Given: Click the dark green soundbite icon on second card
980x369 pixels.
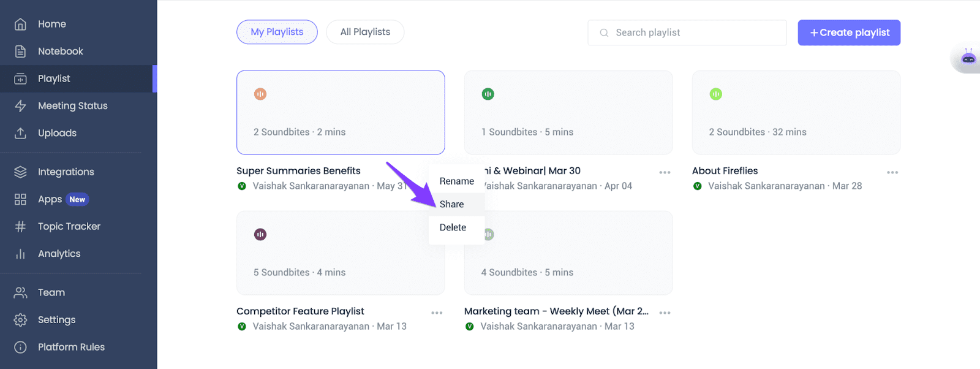Looking at the screenshot, I should click(488, 94).
